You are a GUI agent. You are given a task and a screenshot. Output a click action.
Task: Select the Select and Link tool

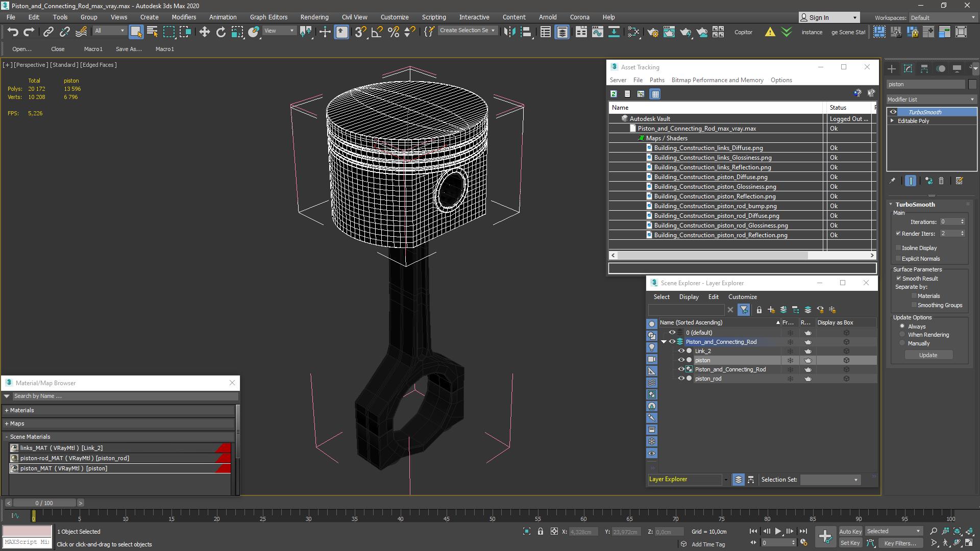tap(48, 32)
